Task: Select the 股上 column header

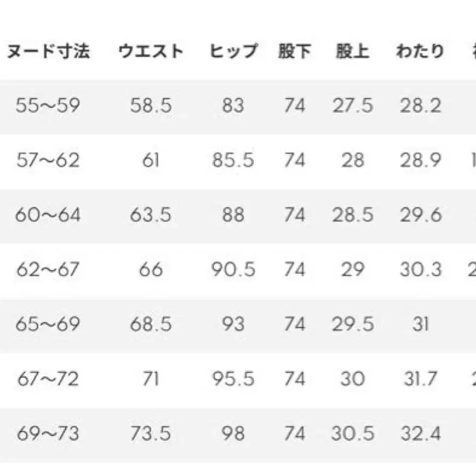Action: (x=352, y=52)
